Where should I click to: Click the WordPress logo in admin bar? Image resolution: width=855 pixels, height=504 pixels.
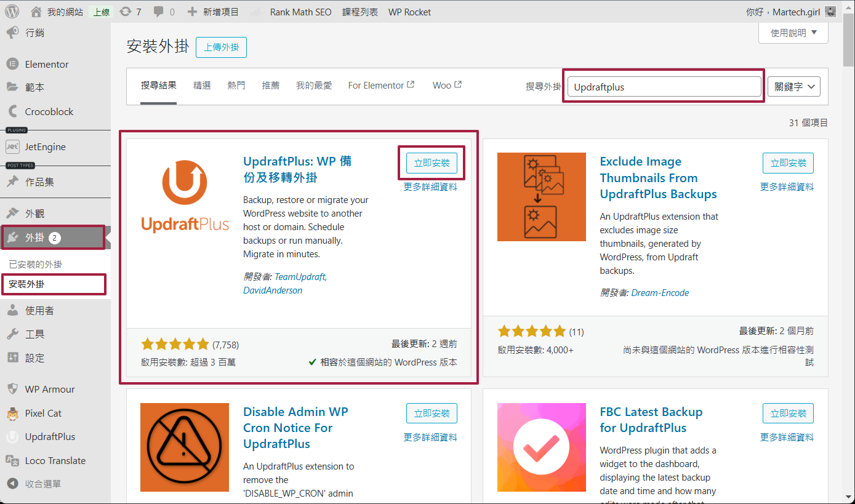pyautogui.click(x=12, y=12)
